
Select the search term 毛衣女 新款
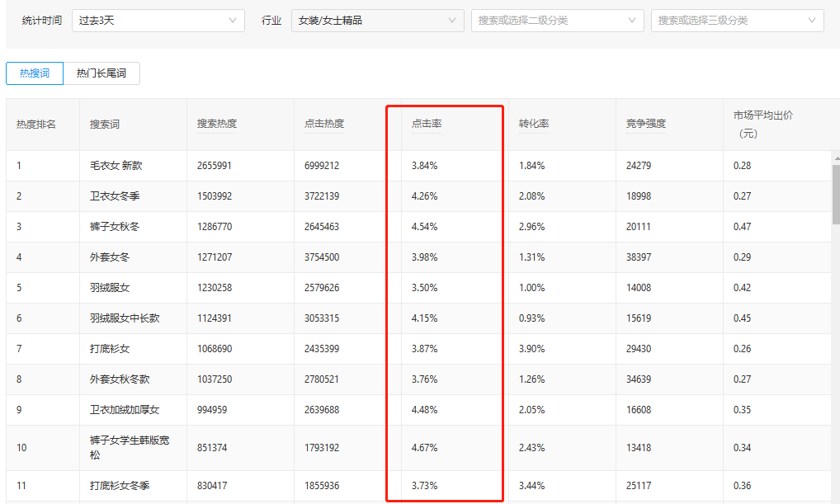[x=116, y=166]
